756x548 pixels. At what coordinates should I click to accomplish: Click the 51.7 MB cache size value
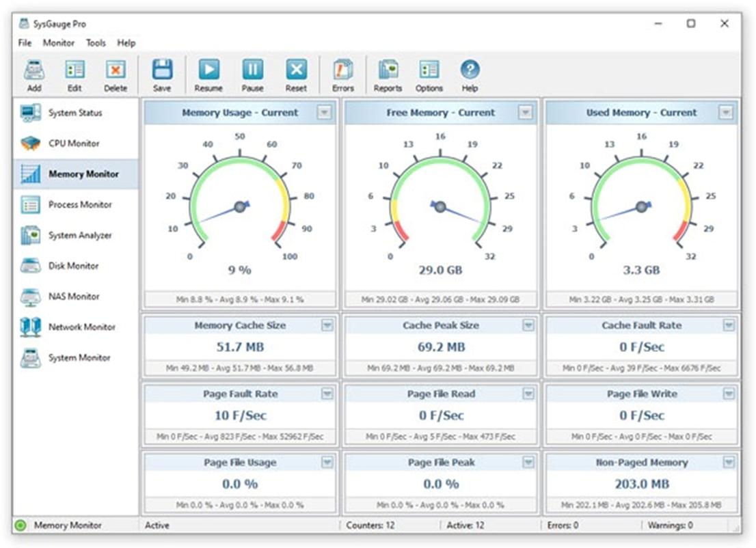[240, 347]
